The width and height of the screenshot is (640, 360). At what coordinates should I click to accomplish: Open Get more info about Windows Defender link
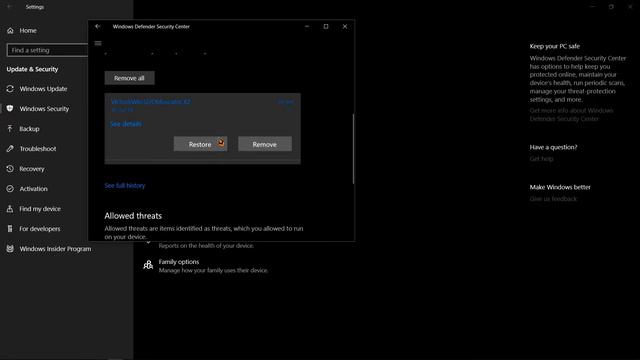571,115
